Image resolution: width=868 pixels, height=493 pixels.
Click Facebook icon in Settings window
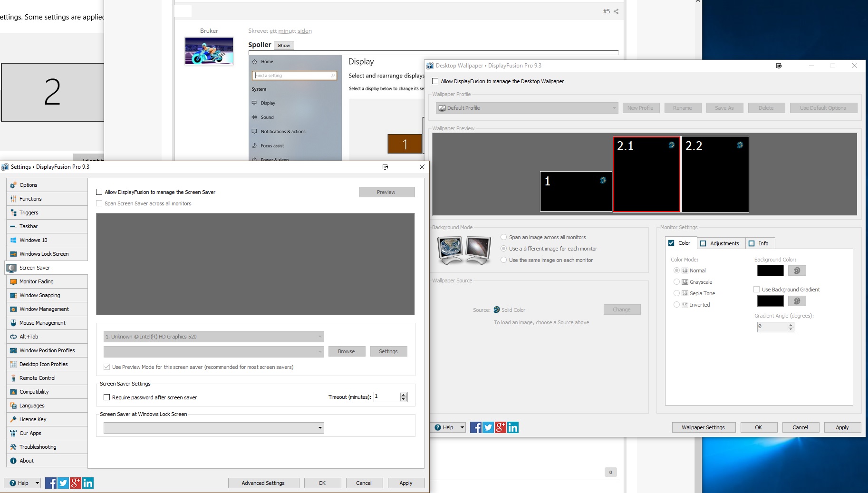coord(51,483)
